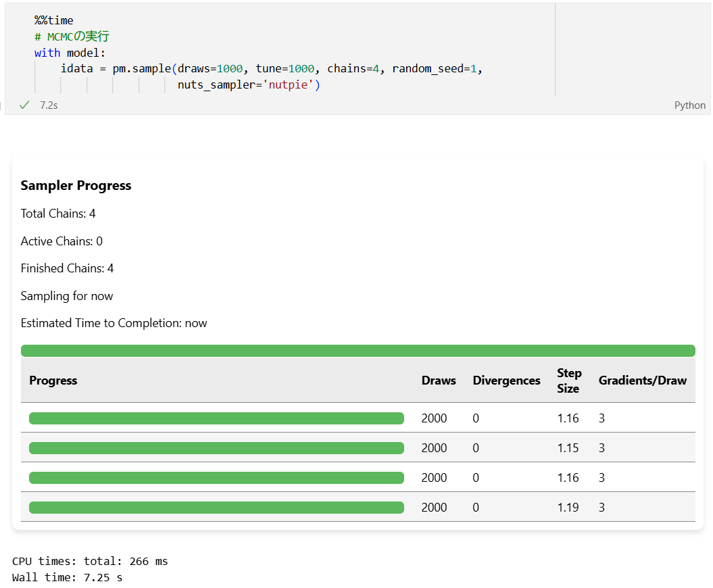Click the pm.sample call text
Viewport: 713px width, 588px height.
[141, 69]
